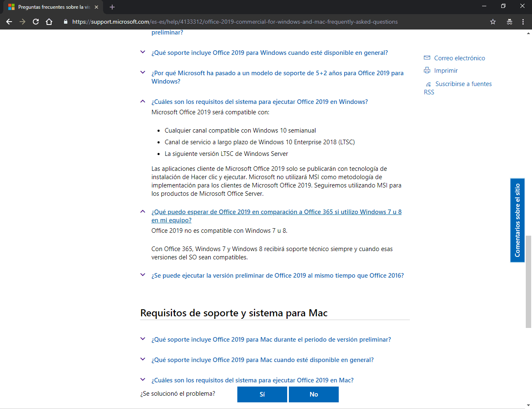Click the page vertical scrollbar thumb
This screenshot has width=532, height=409.
(529, 282)
